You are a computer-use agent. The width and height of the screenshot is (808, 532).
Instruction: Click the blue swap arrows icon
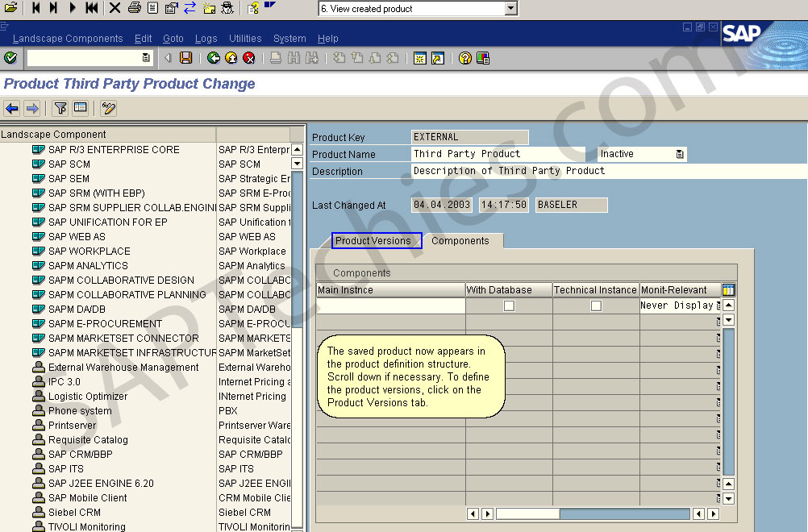click(x=190, y=8)
